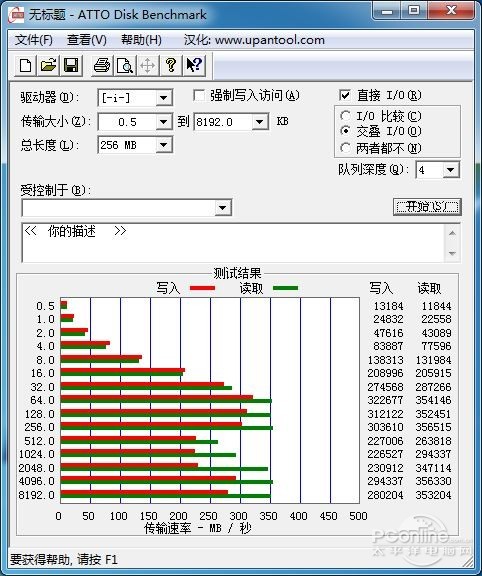Screen dimensions: 482x576
Task: Open the 帮助(H) menu
Action: 141,40
